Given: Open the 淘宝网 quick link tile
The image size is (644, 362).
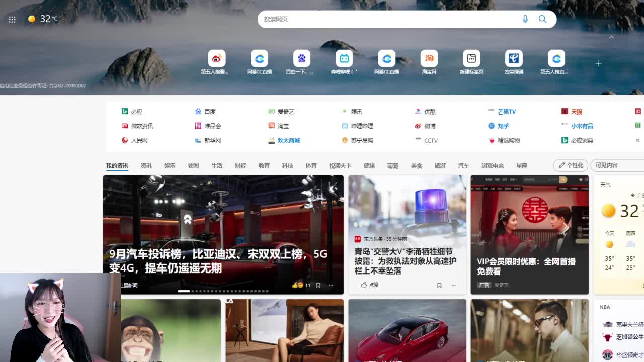Looking at the screenshot, I should [429, 63].
